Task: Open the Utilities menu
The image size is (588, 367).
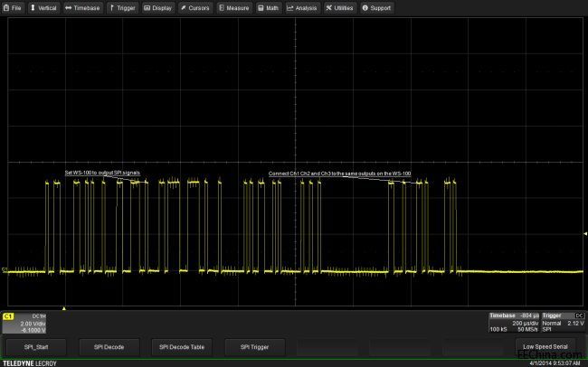Action: pyautogui.click(x=339, y=8)
